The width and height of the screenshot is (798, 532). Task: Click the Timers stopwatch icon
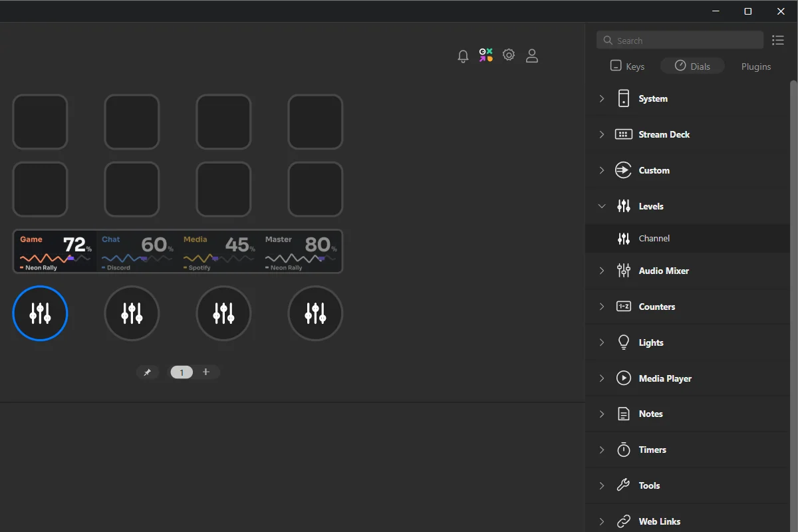[623, 450]
